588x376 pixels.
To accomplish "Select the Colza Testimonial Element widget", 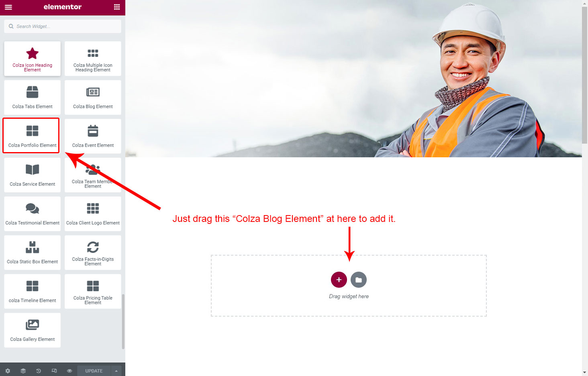I will pos(33,214).
